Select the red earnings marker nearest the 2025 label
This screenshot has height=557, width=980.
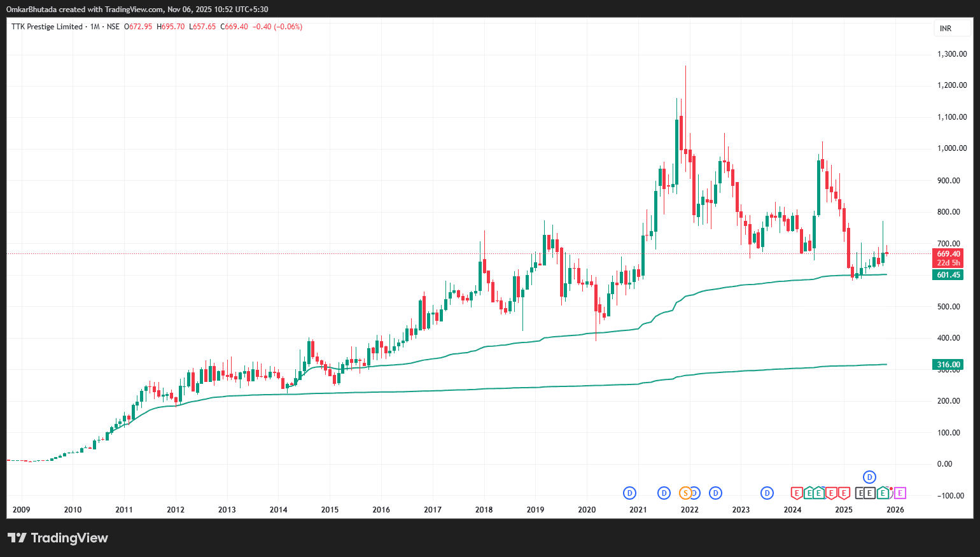(x=844, y=493)
